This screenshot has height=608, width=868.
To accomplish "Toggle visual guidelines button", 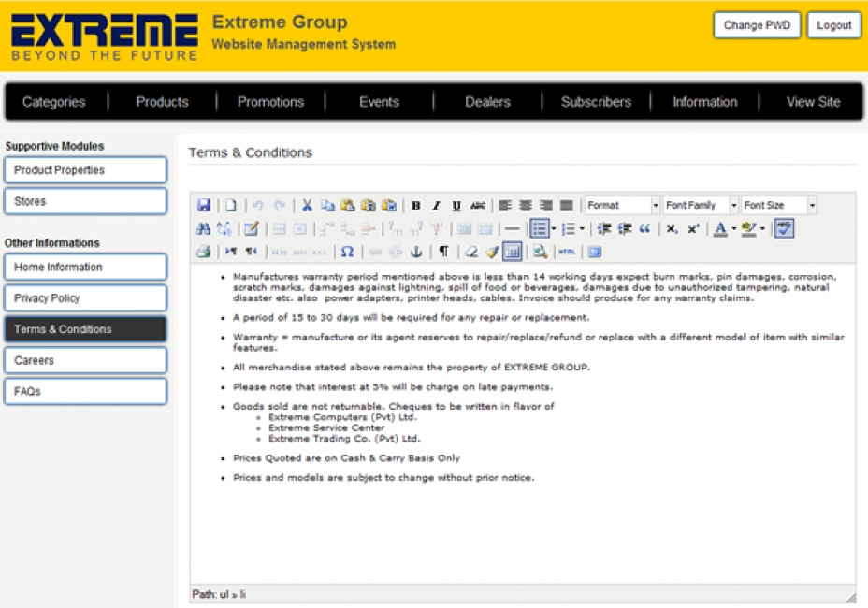I will coord(513,252).
